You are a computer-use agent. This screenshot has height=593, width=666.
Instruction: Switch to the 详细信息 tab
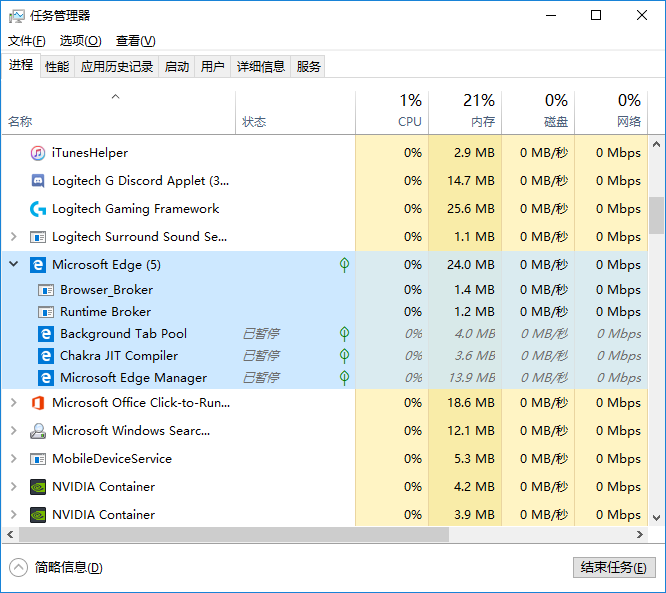(260, 67)
